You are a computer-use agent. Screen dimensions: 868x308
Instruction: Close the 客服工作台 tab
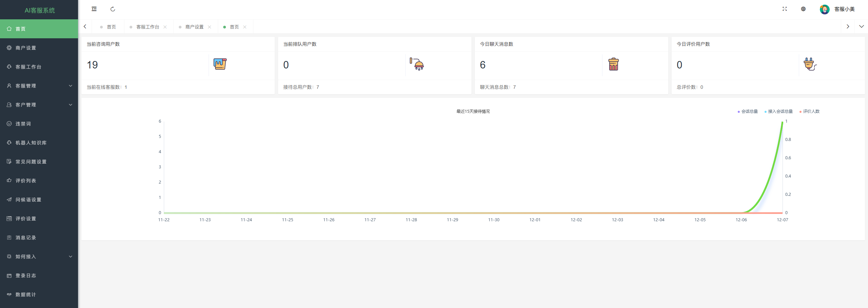pyautogui.click(x=165, y=27)
